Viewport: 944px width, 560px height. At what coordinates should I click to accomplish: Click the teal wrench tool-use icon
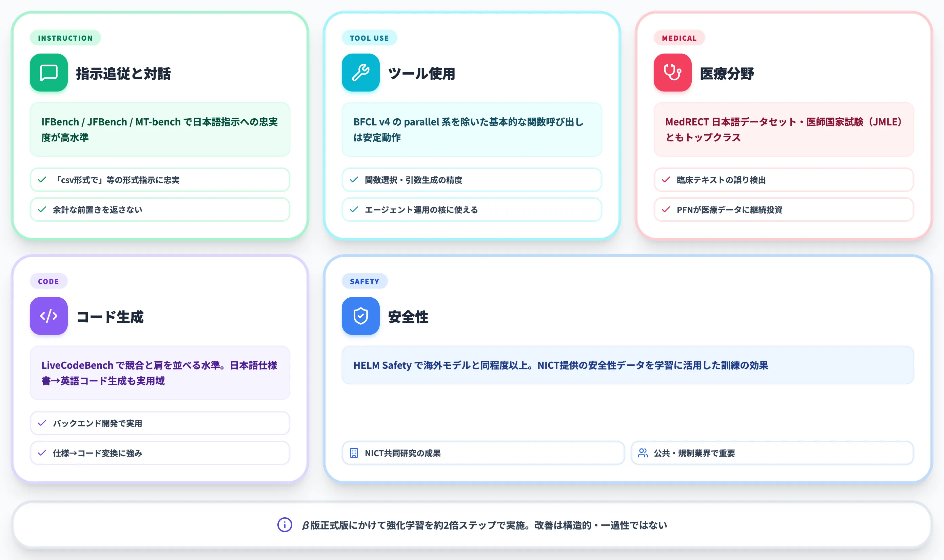[x=360, y=73]
